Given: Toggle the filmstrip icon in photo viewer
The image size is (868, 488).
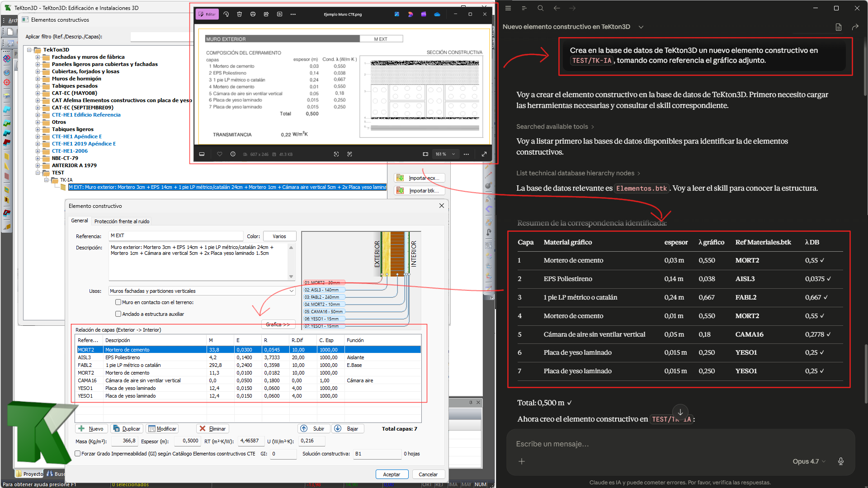Looking at the screenshot, I should click(x=202, y=154).
